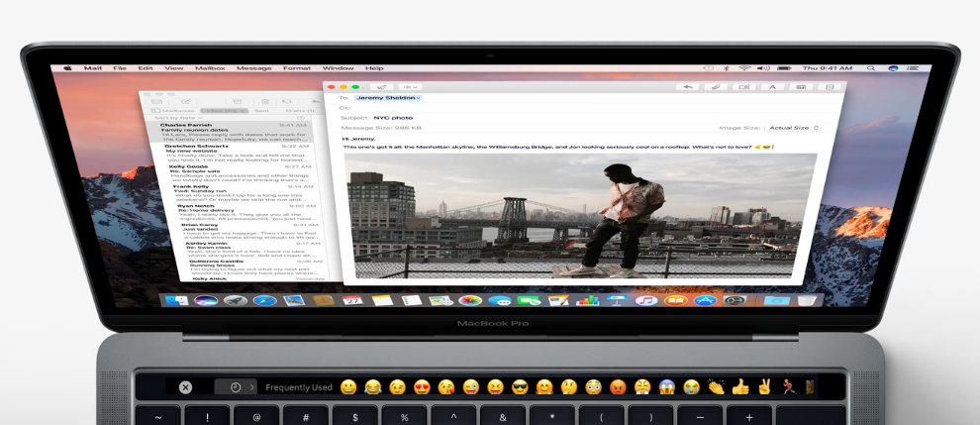Open Photos pinwheel icon in Dock
This screenshot has width=980, height=425.
[470, 300]
